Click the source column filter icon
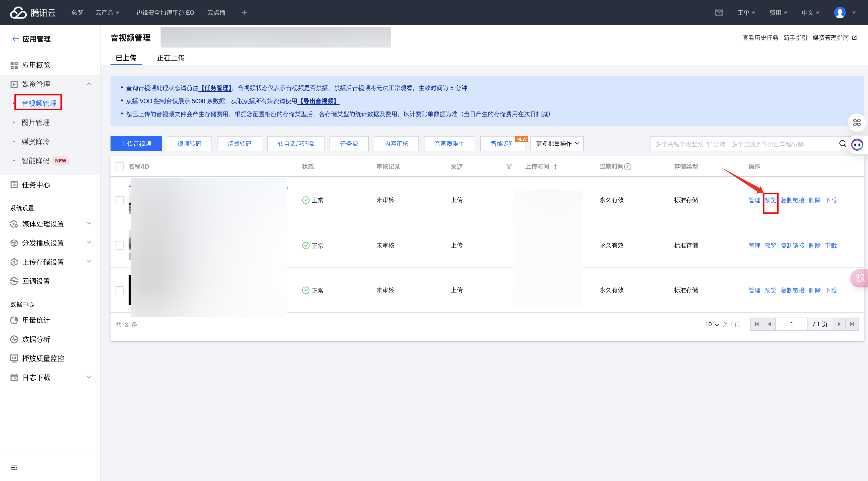 [509, 166]
